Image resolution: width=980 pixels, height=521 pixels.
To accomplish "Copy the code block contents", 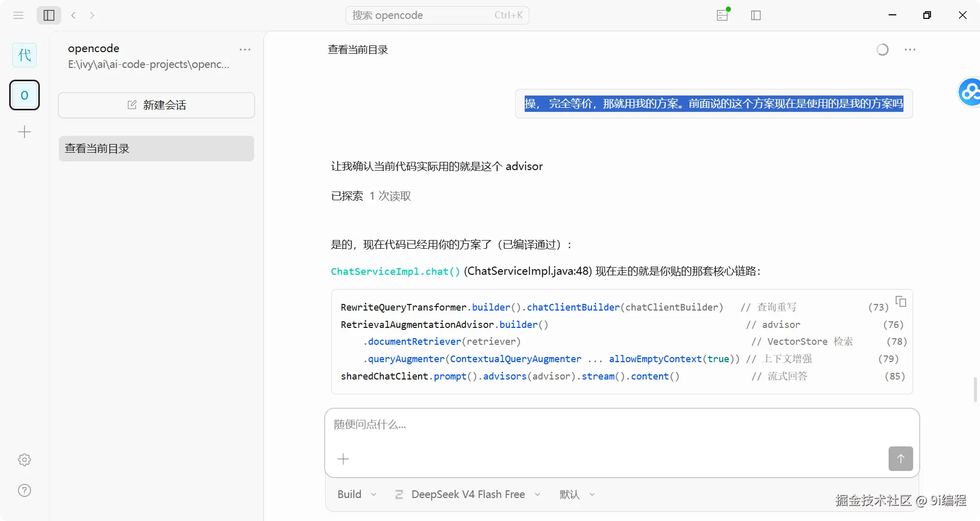I will point(901,301).
